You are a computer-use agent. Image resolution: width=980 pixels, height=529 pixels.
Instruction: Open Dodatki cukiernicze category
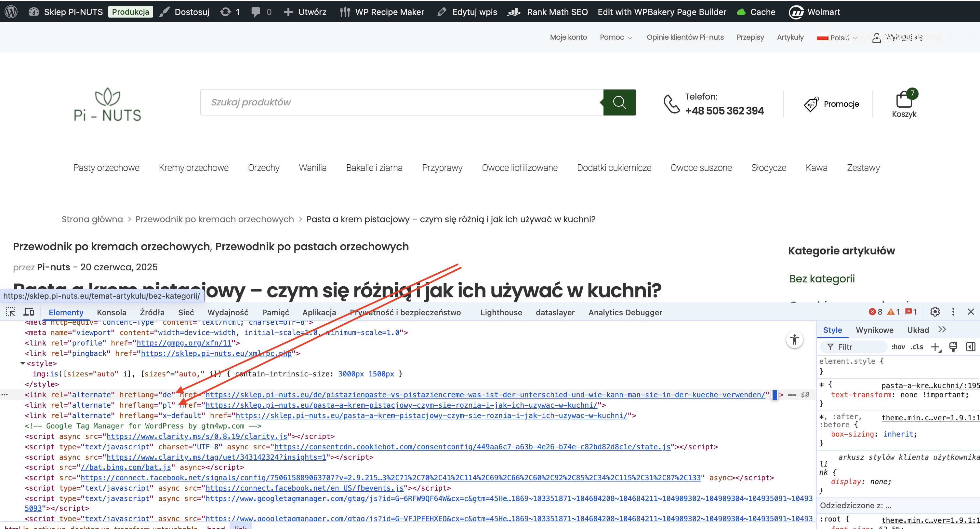[x=614, y=168]
